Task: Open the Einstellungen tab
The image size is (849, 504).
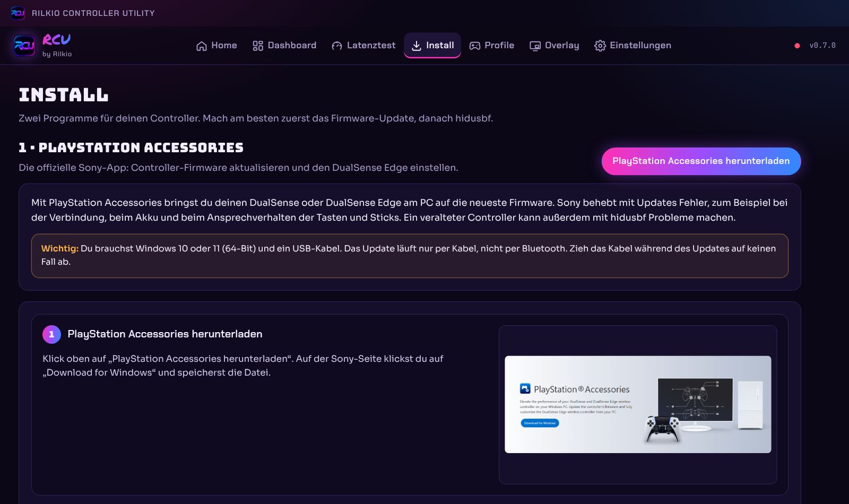Action: point(633,46)
